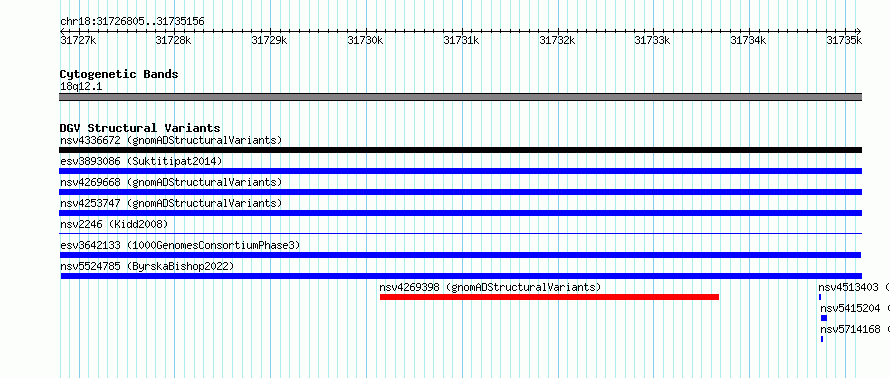
Task: Open nsv4269668 gnomADStructuralVariants label
Action: (171, 182)
